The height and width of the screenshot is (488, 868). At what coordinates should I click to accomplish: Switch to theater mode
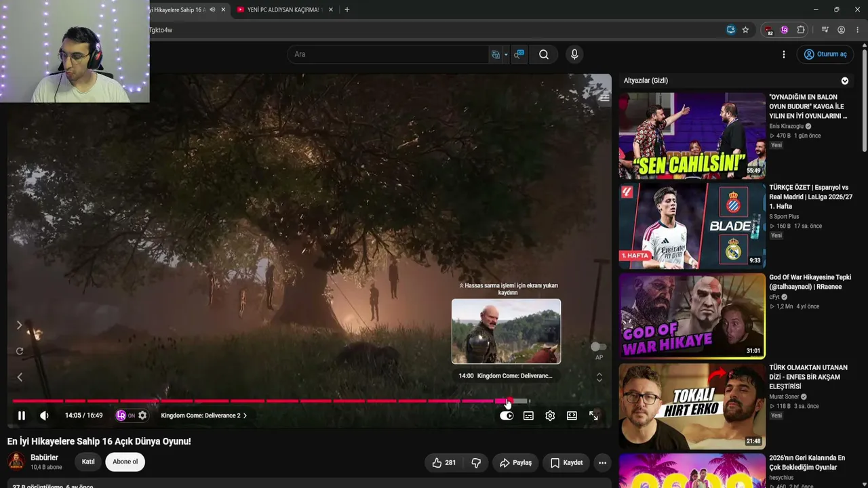click(x=572, y=415)
